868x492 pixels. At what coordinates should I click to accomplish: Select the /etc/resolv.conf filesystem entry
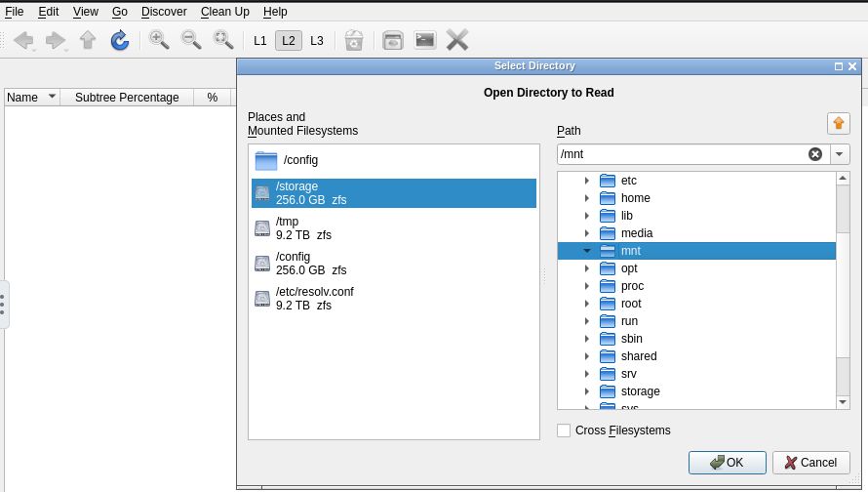point(394,299)
